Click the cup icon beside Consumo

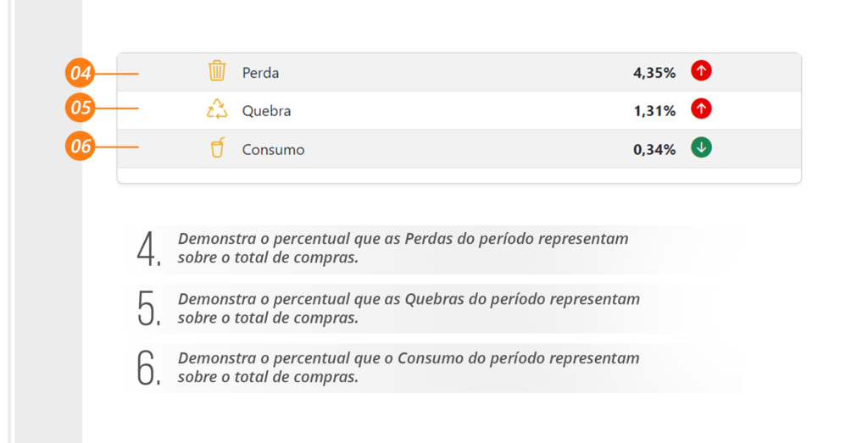(x=217, y=148)
